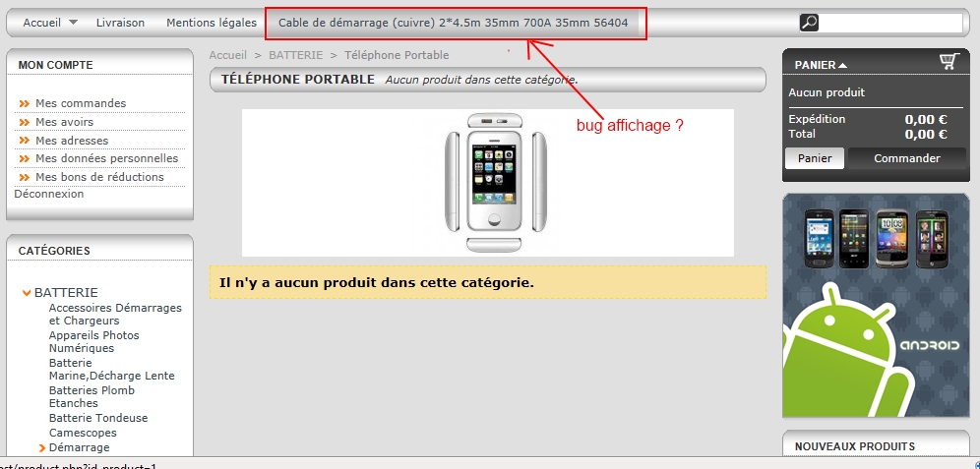Click the Commander button
Screen dimensions: 980x469
tap(906, 158)
